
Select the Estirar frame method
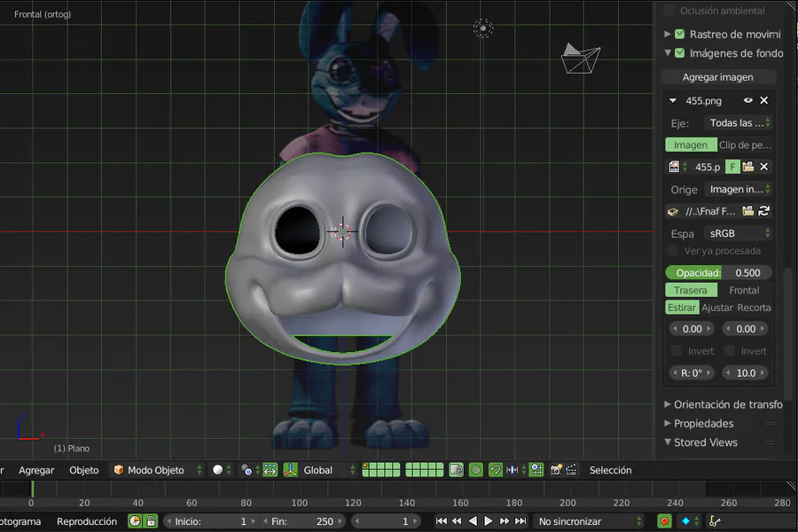pyautogui.click(x=682, y=308)
